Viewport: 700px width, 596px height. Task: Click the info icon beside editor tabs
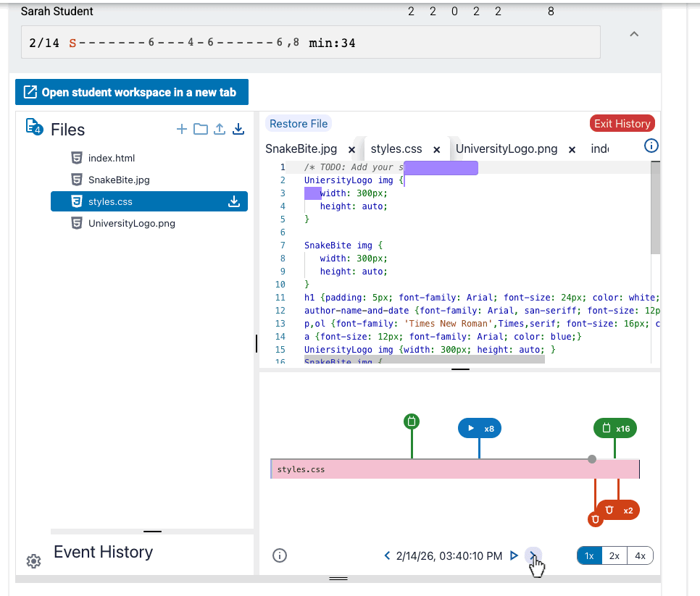click(x=651, y=146)
